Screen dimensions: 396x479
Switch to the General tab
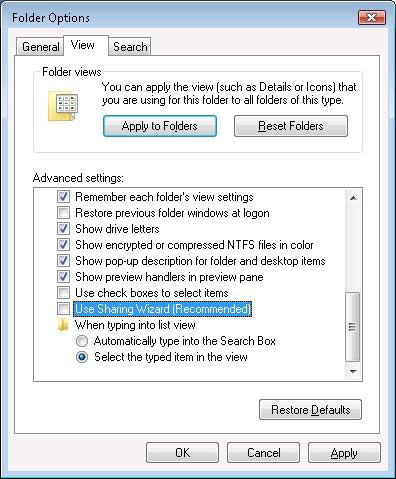click(40, 47)
